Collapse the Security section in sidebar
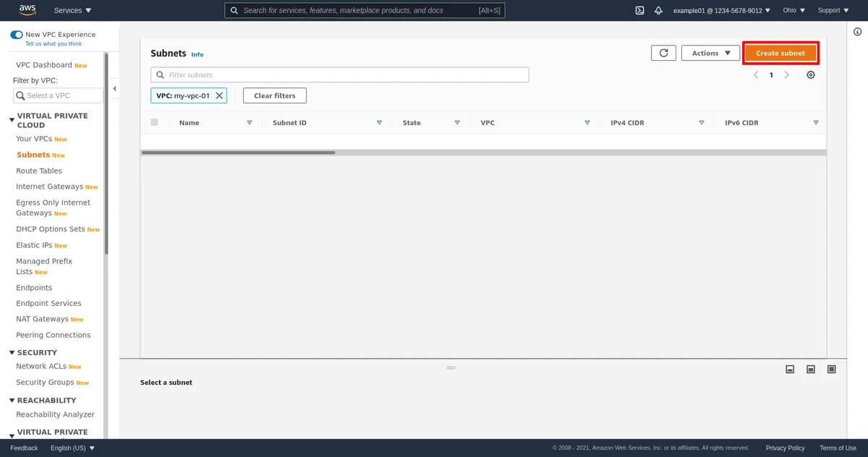This screenshot has width=868, height=457. point(12,353)
